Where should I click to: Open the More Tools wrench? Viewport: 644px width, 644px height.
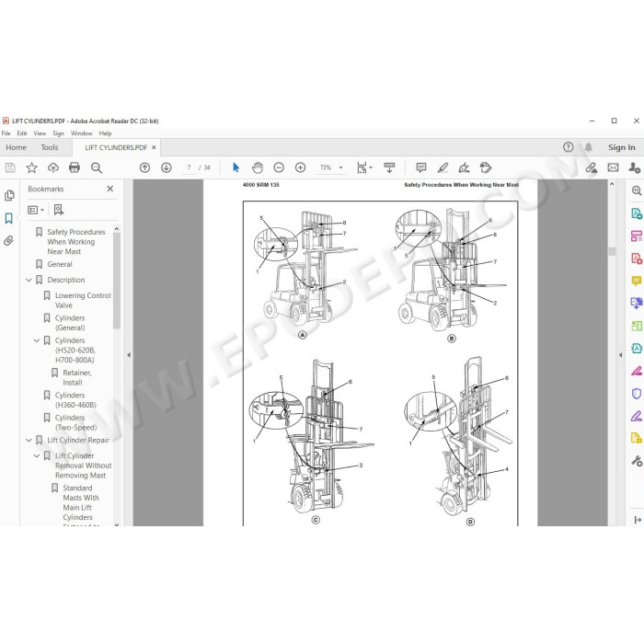click(637, 461)
